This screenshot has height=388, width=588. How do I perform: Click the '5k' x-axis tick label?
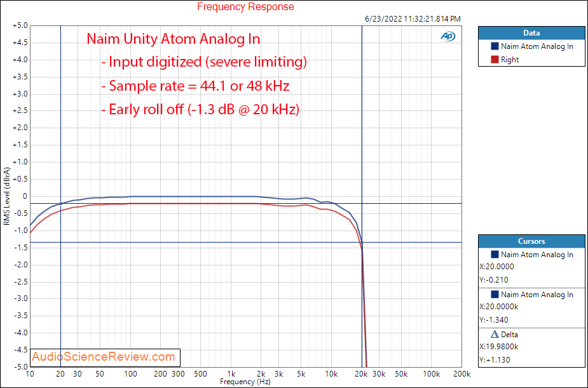(301, 374)
